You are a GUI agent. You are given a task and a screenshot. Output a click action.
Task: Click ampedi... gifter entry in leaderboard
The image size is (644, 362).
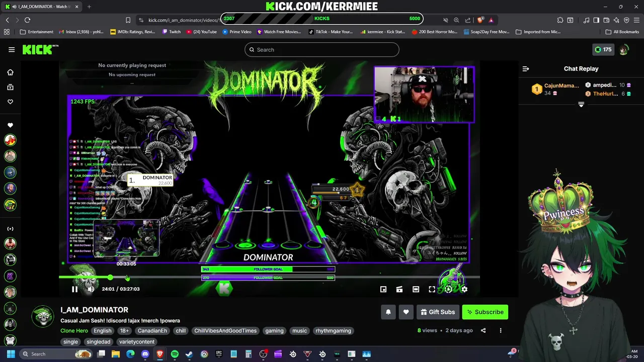tap(608, 85)
